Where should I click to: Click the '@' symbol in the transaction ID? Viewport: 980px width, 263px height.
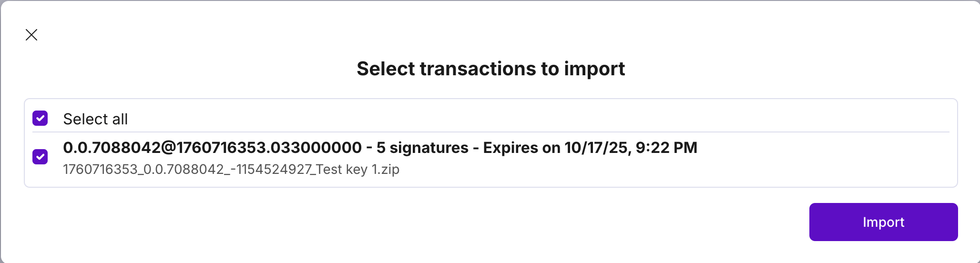click(x=169, y=148)
